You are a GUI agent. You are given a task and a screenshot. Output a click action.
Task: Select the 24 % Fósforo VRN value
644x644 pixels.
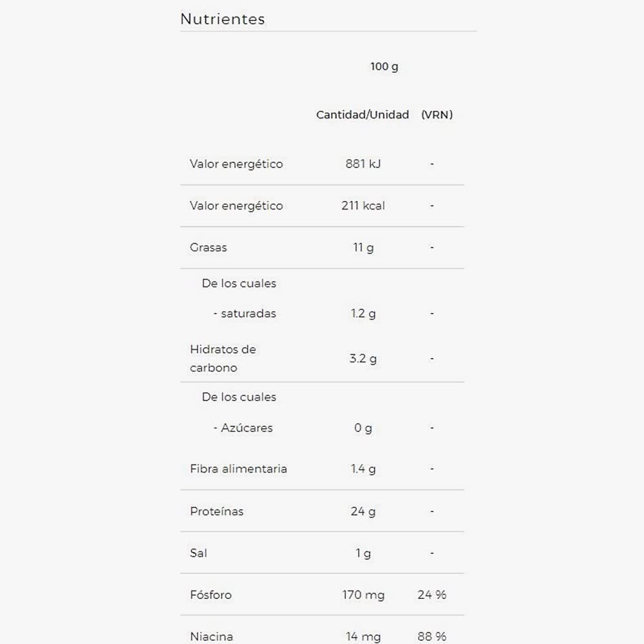[x=432, y=594]
